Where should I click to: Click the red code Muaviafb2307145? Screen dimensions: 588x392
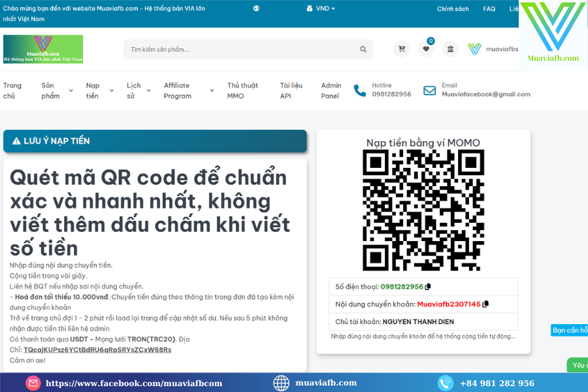pyautogui.click(x=448, y=304)
